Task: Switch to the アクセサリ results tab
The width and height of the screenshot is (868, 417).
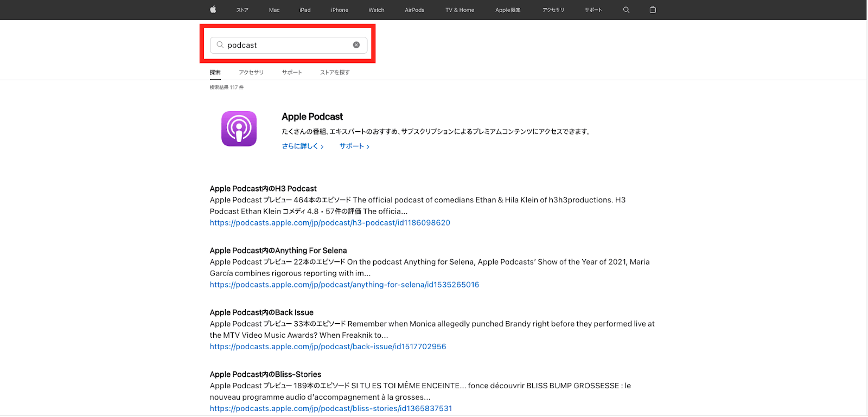Action: pyautogui.click(x=251, y=72)
